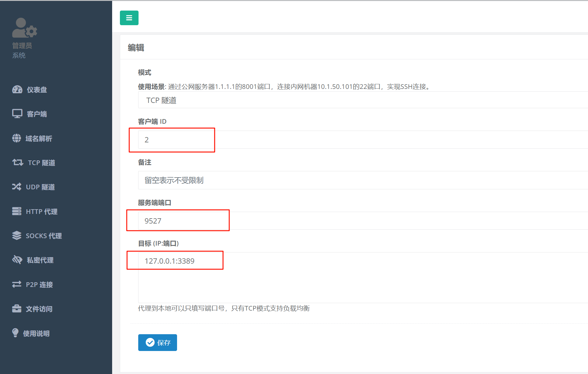
Task: Click the TCP tunnel retweet icon
Action: [x=17, y=162]
